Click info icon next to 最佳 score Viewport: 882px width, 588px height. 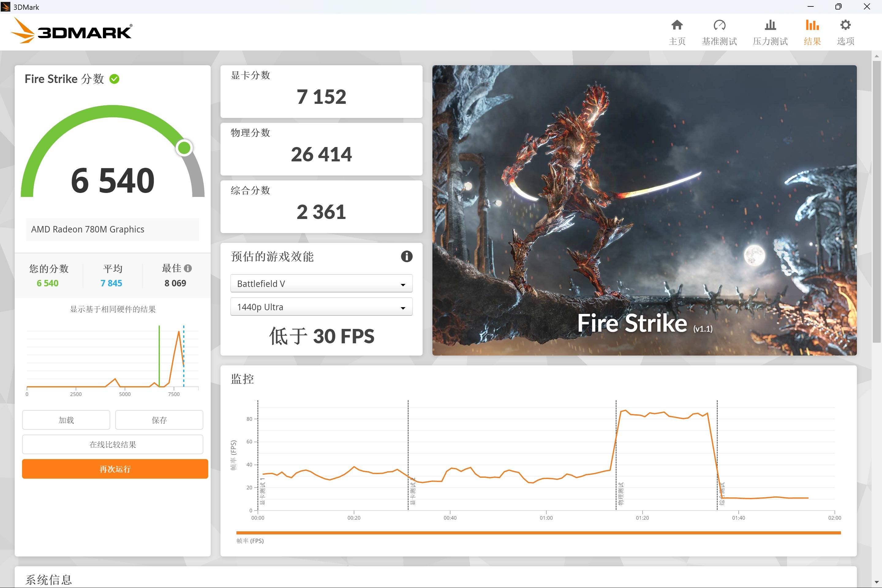[188, 269]
